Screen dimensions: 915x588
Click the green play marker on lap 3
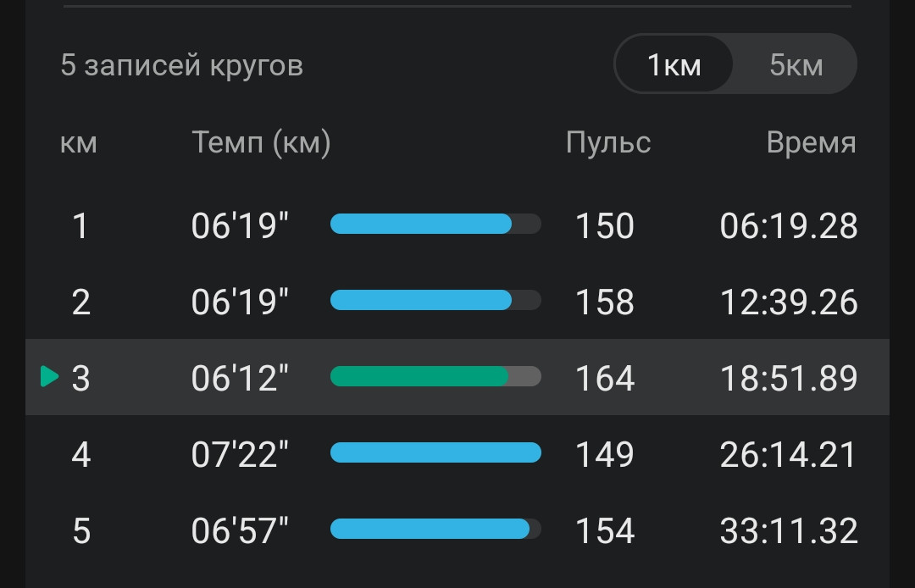tap(50, 376)
